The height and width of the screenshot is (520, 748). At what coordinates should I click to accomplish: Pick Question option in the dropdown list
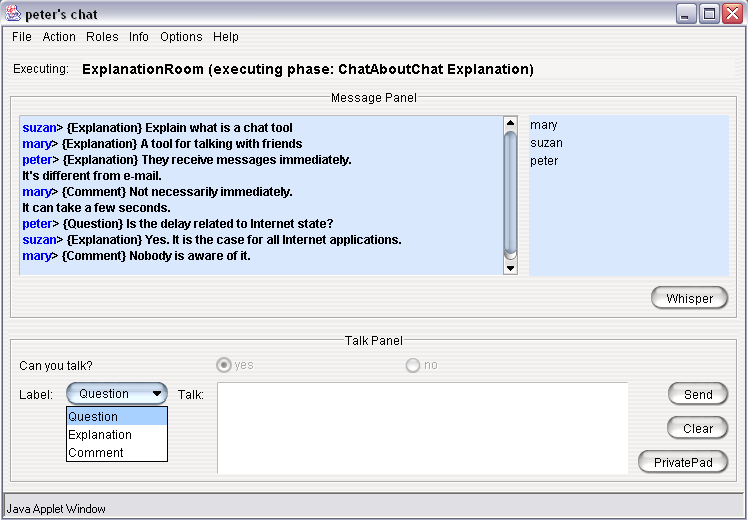(93, 417)
